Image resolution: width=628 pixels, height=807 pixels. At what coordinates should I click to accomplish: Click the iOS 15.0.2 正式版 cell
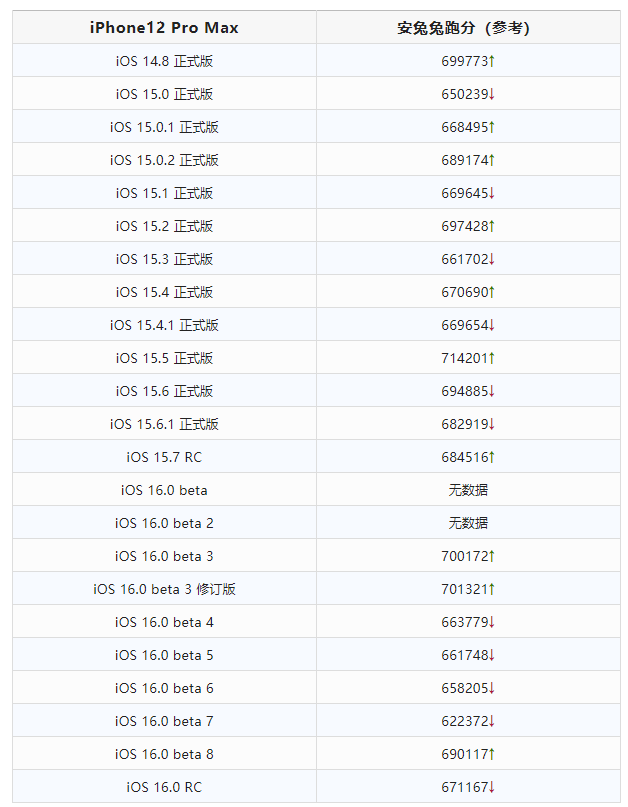point(164,160)
